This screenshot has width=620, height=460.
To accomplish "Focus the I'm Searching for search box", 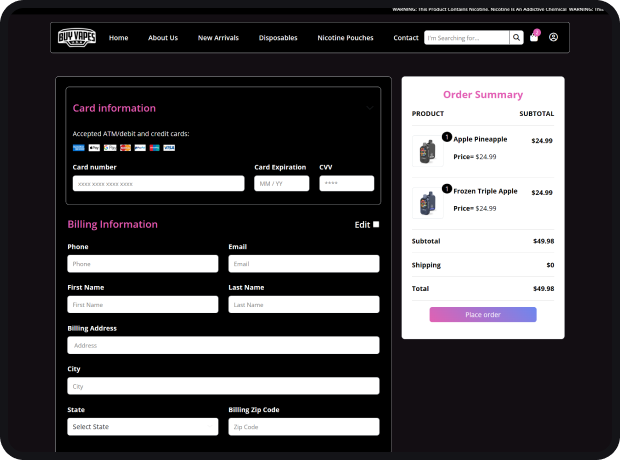I will [467, 38].
